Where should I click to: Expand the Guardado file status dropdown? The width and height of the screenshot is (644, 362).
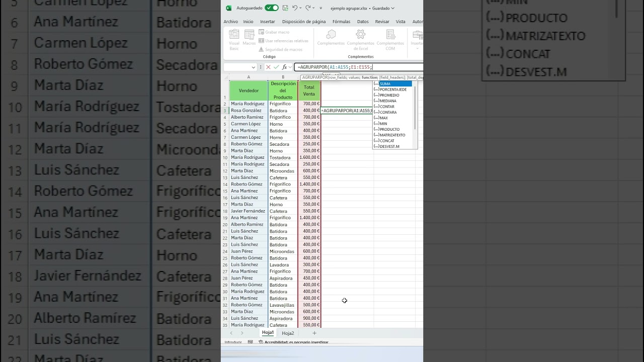coord(383,8)
